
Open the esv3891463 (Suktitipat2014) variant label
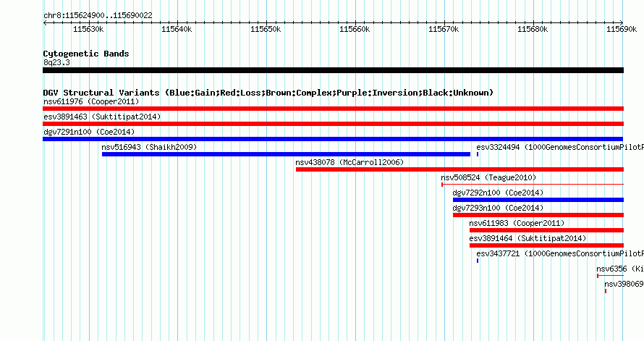tap(102, 117)
